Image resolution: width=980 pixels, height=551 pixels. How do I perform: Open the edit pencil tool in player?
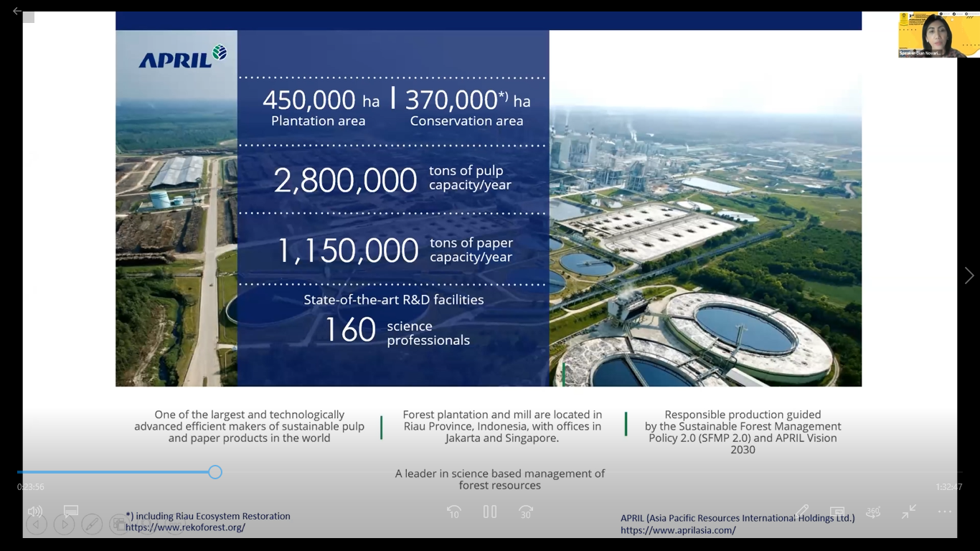coord(801,512)
